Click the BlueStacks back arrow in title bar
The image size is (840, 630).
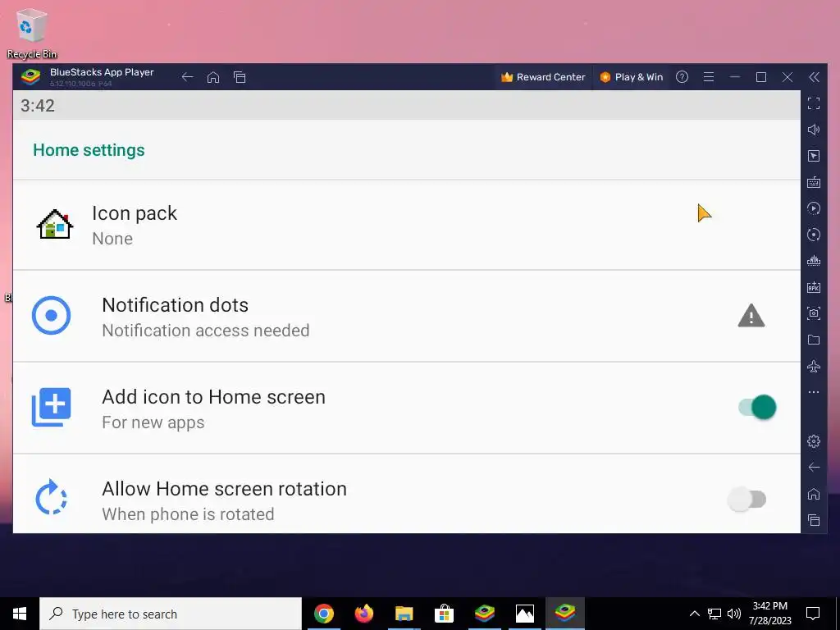(x=187, y=77)
